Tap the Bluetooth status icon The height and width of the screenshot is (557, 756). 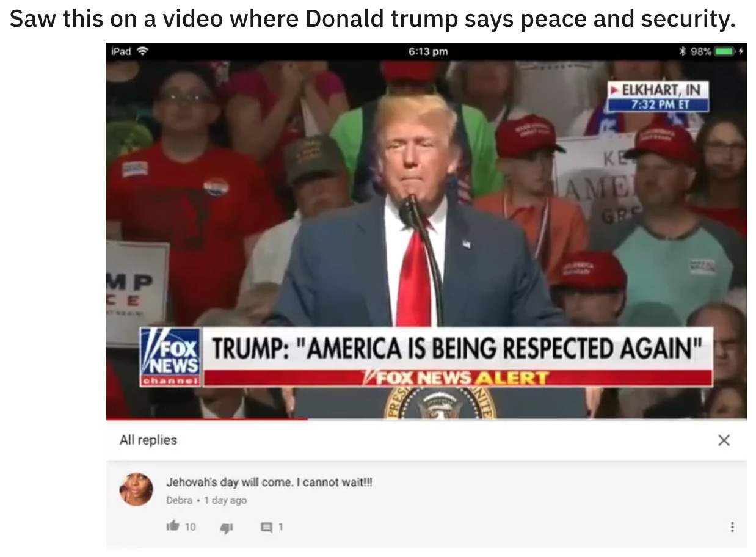click(x=683, y=52)
